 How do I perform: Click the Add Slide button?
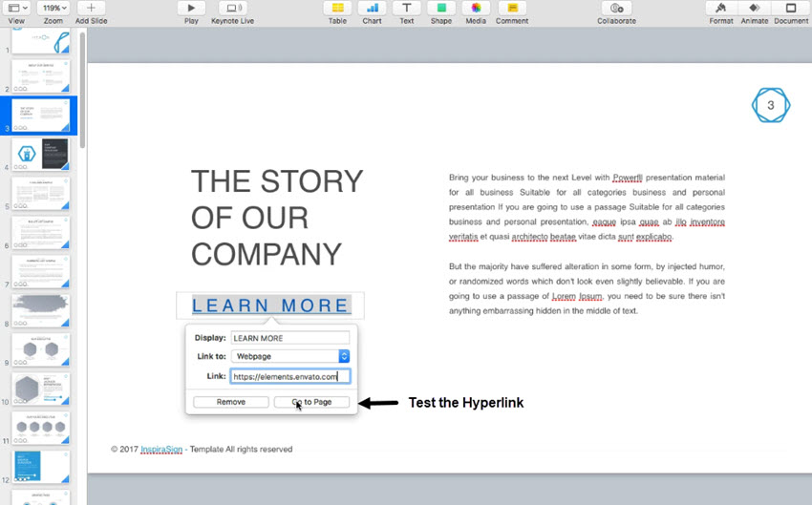[91, 8]
